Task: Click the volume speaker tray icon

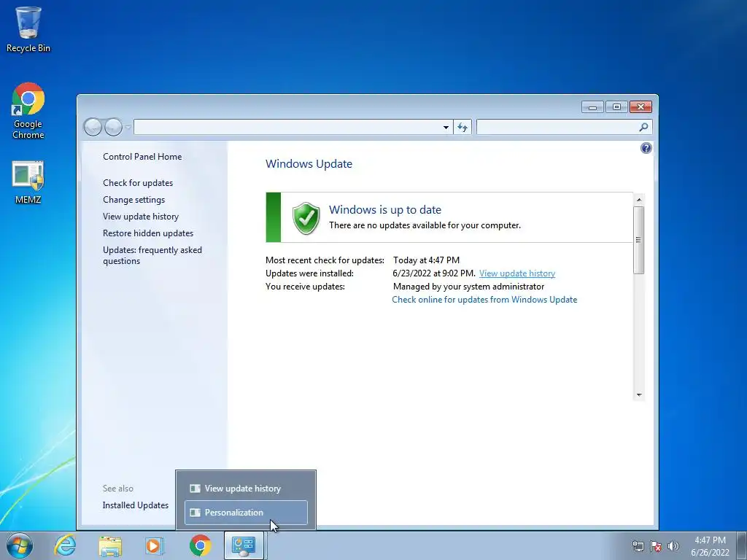Action: 673,546
